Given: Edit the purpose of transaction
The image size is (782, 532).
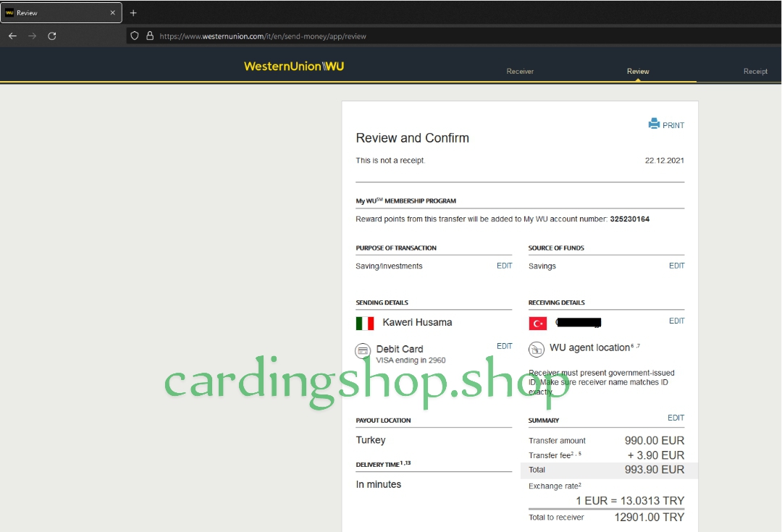Looking at the screenshot, I should tap(504, 266).
